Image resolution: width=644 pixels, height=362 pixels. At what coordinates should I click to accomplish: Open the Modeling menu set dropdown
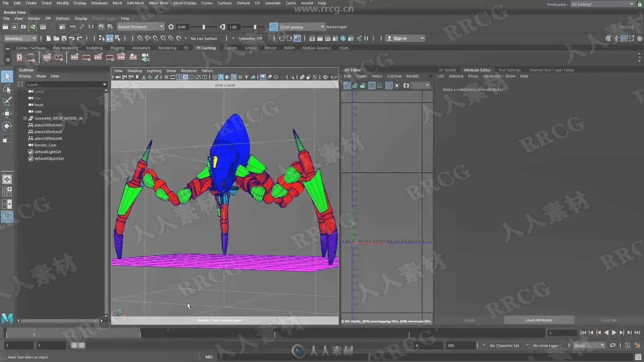20,39
